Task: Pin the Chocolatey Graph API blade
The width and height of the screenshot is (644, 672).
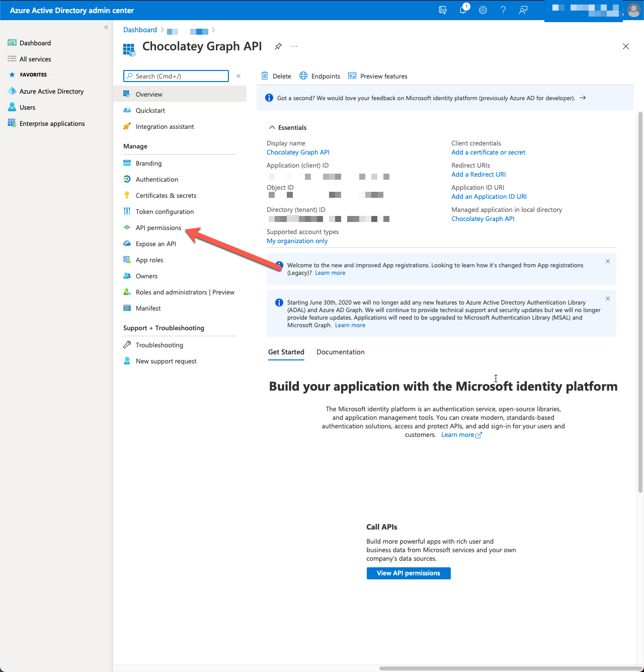Action: point(278,46)
